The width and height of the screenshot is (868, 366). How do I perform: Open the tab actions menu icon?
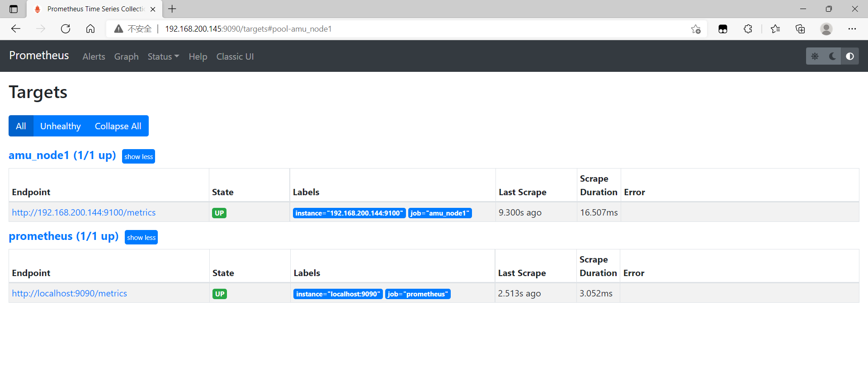click(14, 9)
